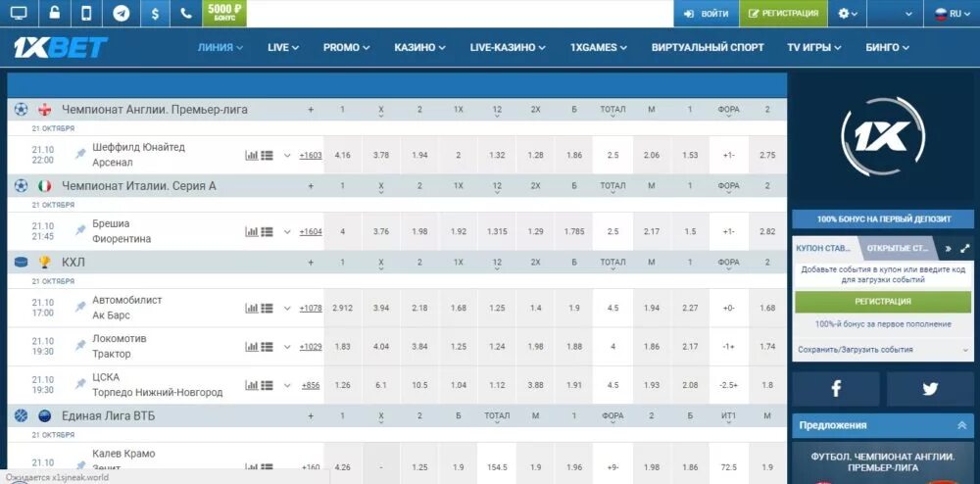Open statistics chart for Локомотив match
Screen dimensions: 980x484
[251, 347]
